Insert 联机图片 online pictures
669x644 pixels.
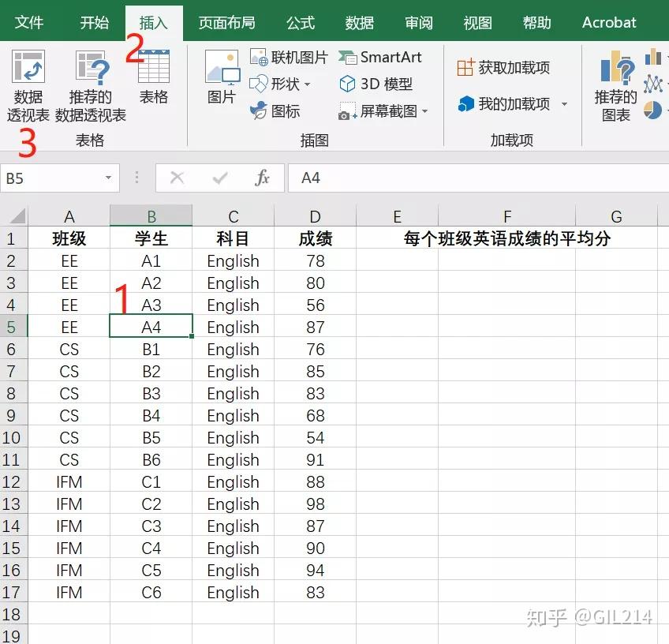pyautogui.click(x=289, y=57)
